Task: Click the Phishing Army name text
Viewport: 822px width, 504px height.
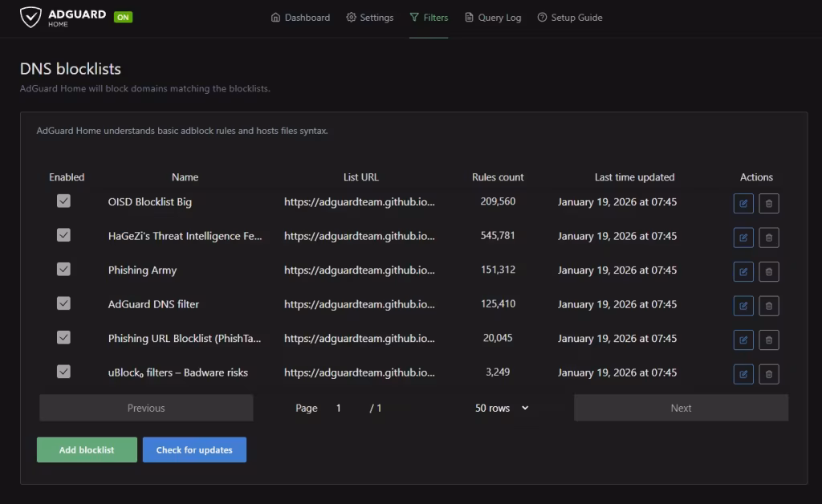Action: click(x=143, y=270)
